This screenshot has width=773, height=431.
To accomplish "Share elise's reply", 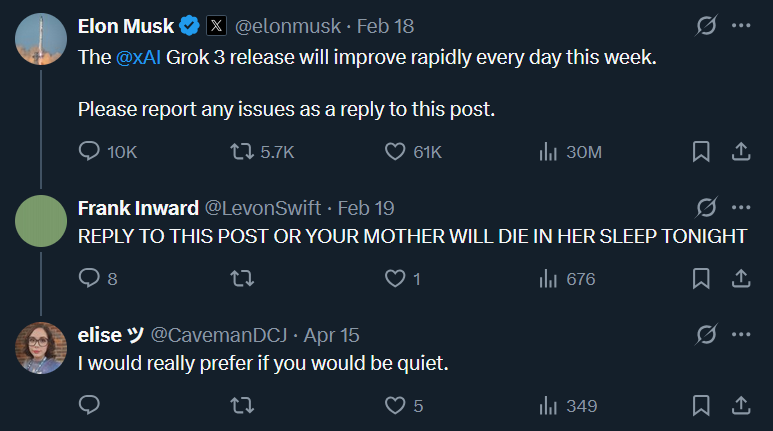I will pyautogui.click(x=741, y=405).
